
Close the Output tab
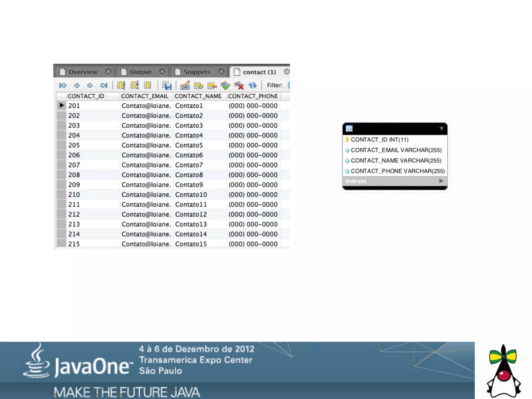pyautogui.click(x=162, y=72)
